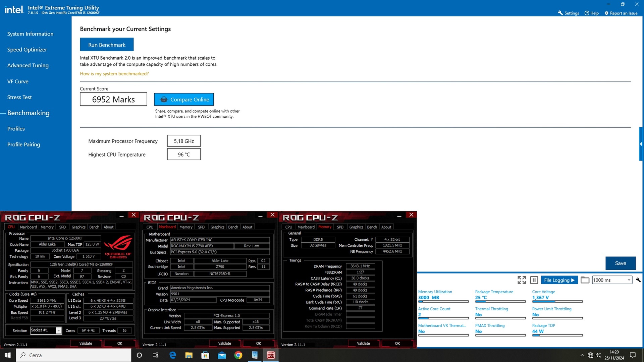Select ROG CPU-Z taskbar icon
The width and height of the screenshot is (644, 362).
tap(271, 355)
